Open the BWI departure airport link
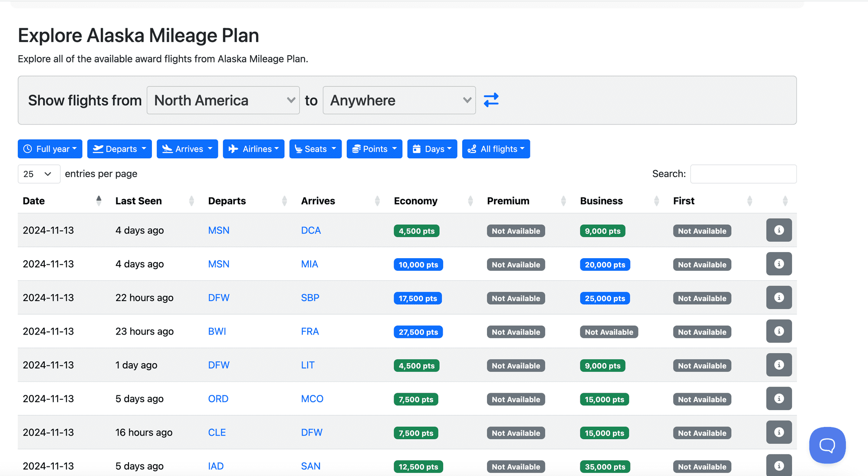 tap(217, 332)
